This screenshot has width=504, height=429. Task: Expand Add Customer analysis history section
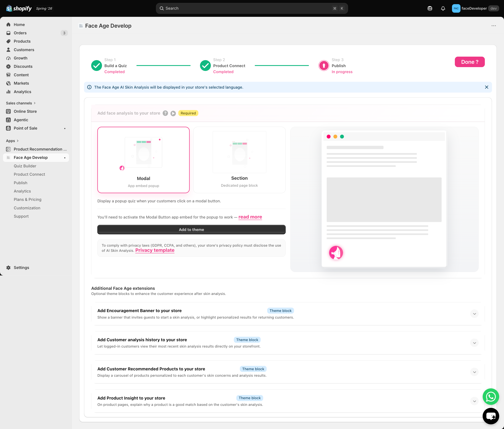(474, 343)
